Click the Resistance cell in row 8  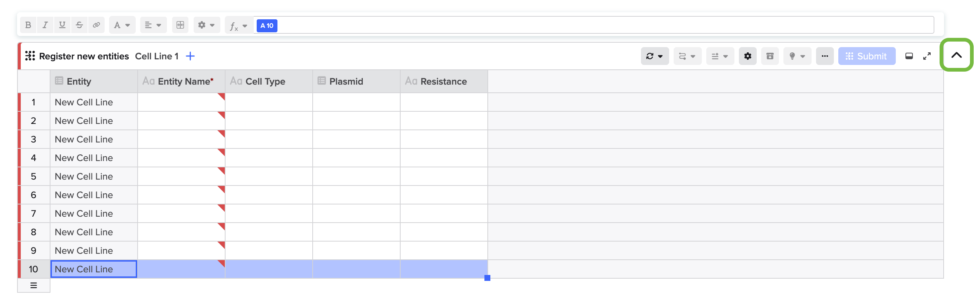(444, 232)
